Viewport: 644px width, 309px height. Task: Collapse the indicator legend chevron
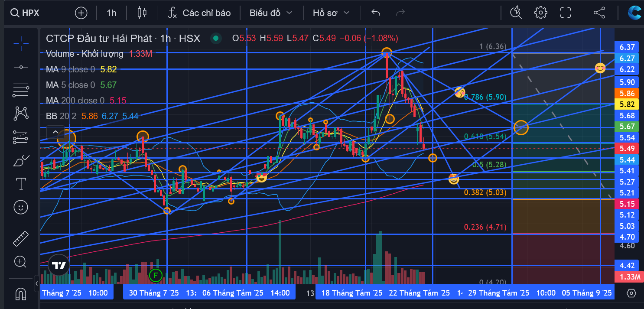click(55, 132)
